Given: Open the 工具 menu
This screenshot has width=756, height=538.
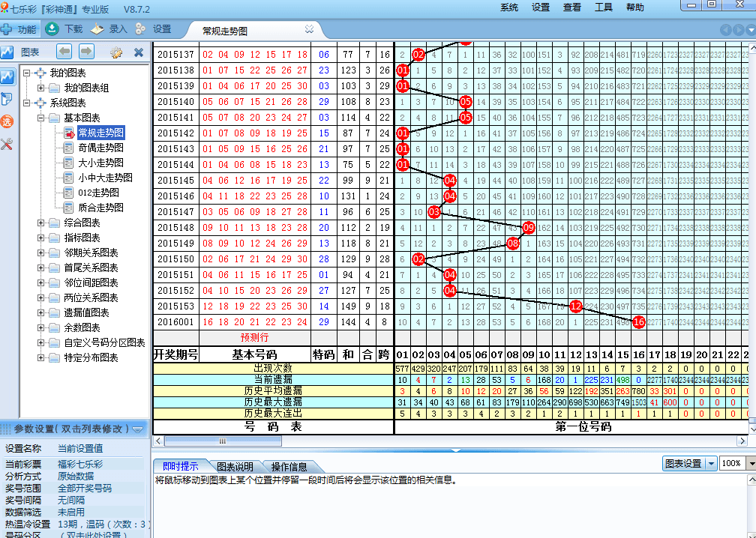Looking at the screenshot, I should pos(603,7).
